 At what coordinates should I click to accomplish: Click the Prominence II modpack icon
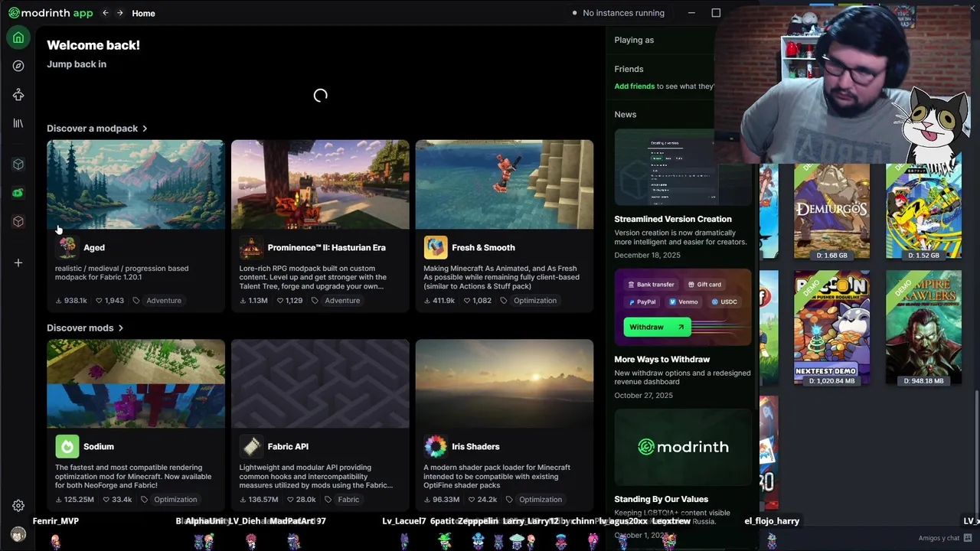(x=251, y=247)
